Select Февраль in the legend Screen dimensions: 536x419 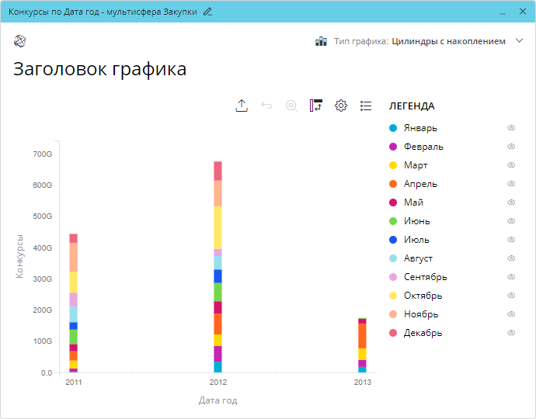tap(424, 147)
